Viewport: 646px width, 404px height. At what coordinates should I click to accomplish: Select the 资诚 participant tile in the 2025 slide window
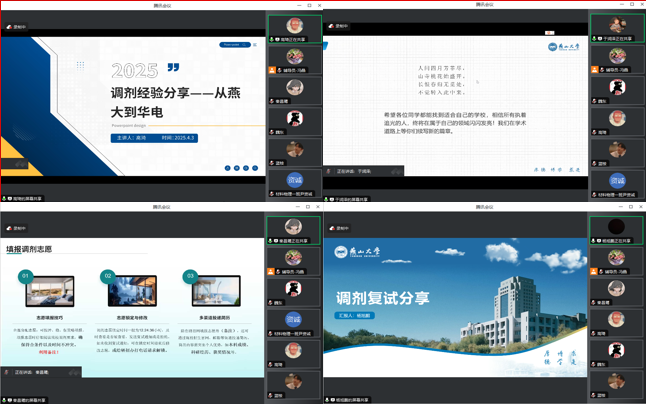(295, 183)
